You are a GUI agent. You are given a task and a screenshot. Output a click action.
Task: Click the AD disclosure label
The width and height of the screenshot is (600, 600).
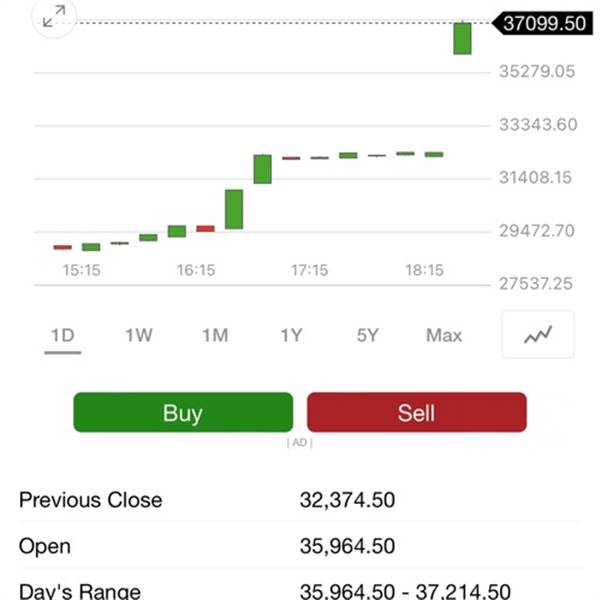point(300,442)
